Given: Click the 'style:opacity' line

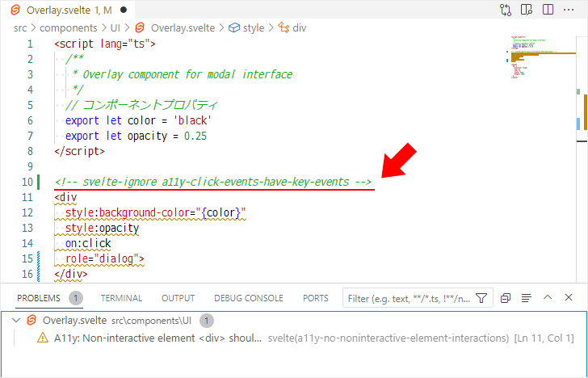Looking at the screenshot, I should (x=102, y=229).
